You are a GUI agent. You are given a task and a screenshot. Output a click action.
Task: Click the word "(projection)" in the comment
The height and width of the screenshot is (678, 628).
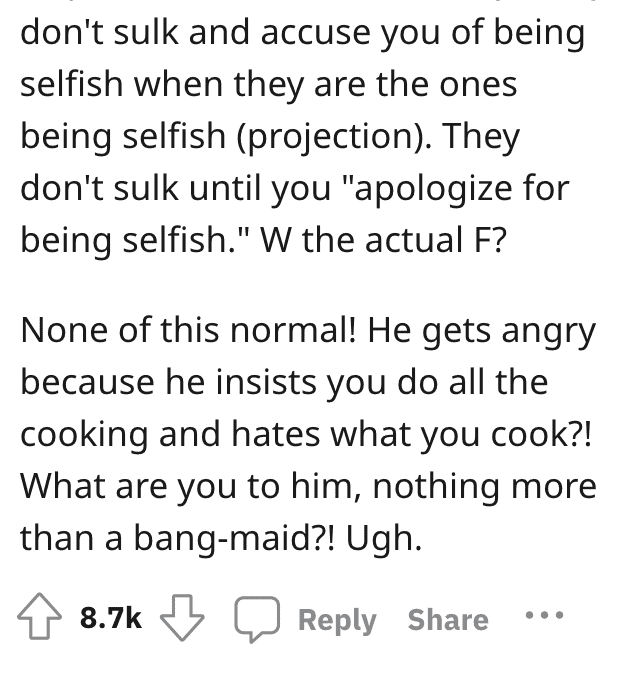(x=333, y=137)
